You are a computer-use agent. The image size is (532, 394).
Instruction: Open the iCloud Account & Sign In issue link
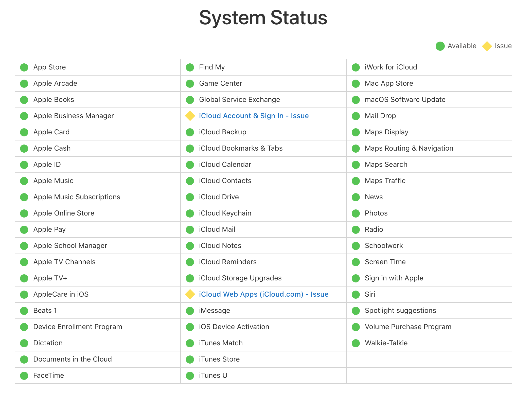pyautogui.click(x=254, y=116)
